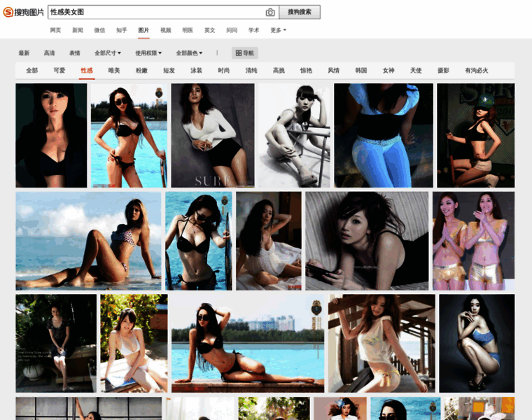Select the 清纯 category tag

251,71
